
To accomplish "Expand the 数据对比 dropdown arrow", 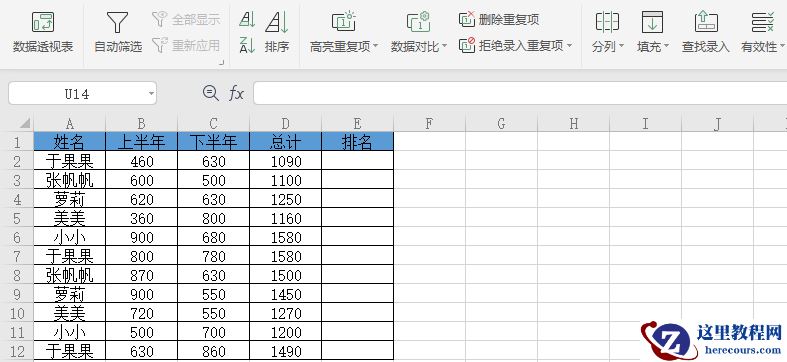I will coord(444,47).
